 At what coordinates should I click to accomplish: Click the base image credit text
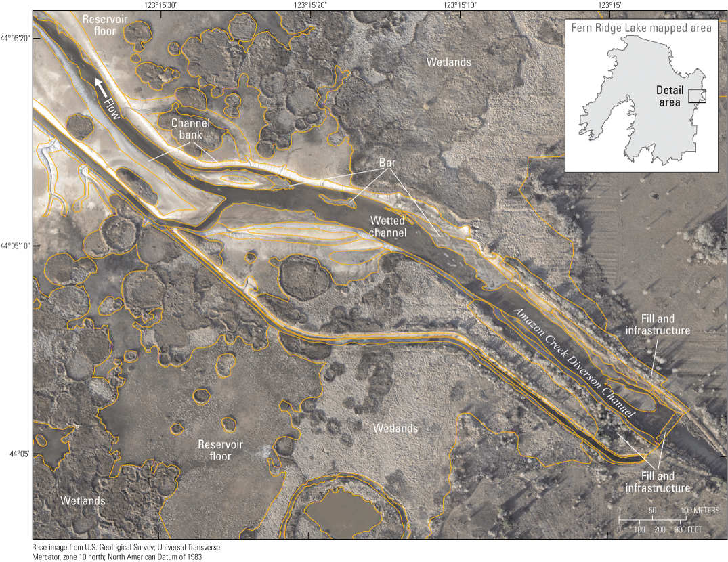click(x=126, y=551)
